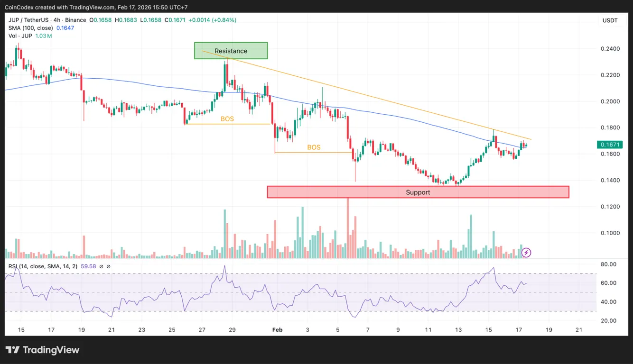Click the 9 date axis label
Screen dimensions: 633x364
tap(398, 330)
